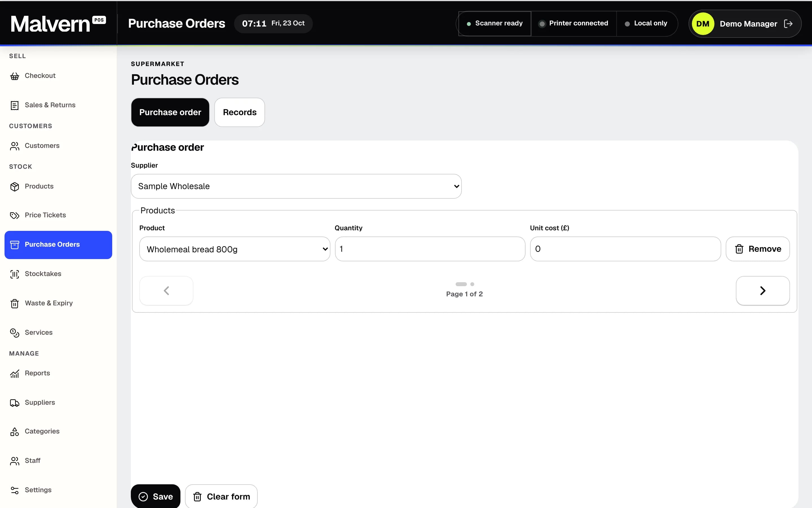Click the DM avatar circle
The image size is (812, 508).
[703, 23]
